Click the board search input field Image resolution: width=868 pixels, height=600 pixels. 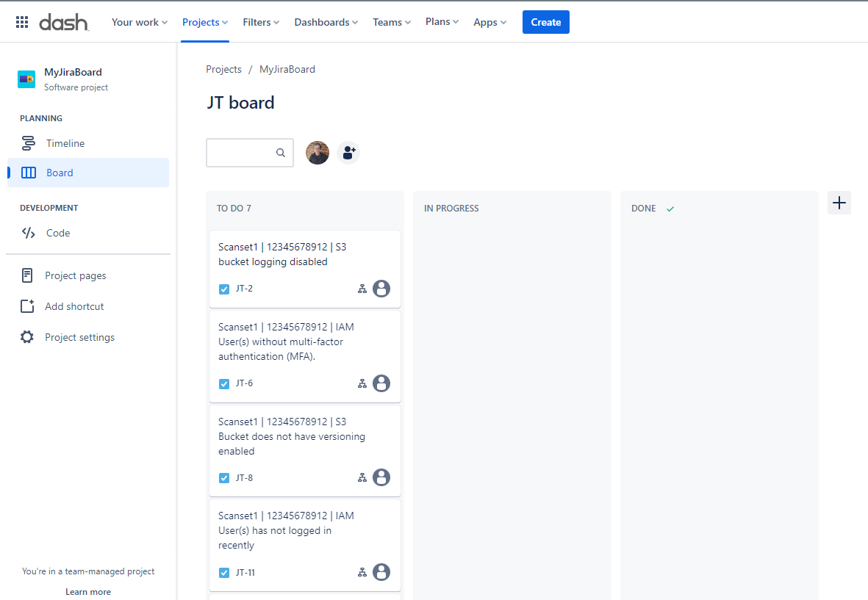241,153
